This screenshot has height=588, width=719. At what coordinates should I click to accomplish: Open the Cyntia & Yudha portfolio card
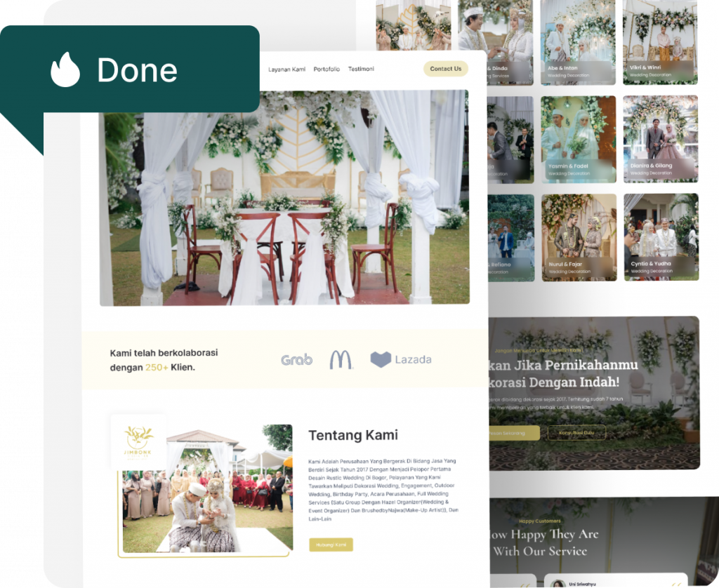(660, 237)
